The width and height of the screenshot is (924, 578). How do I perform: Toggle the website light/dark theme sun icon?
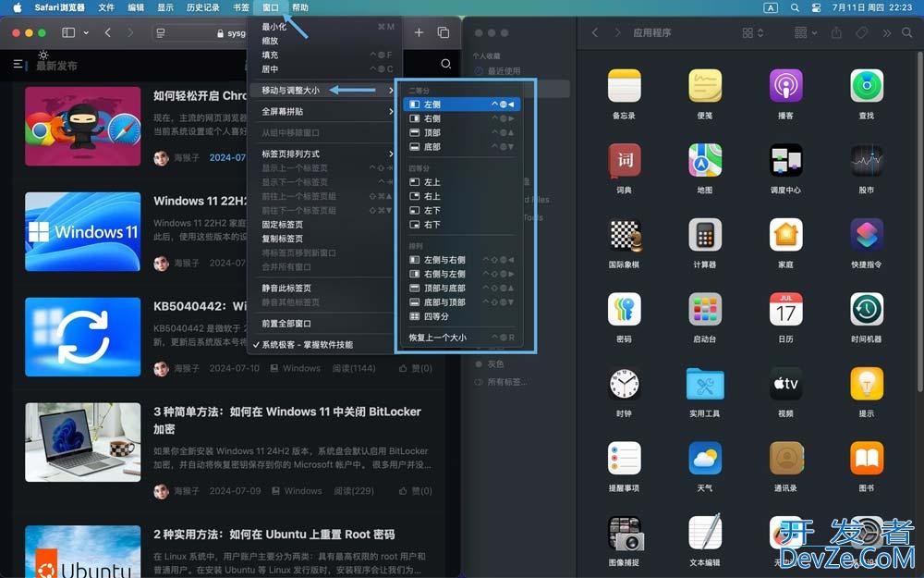click(x=43, y=55)
